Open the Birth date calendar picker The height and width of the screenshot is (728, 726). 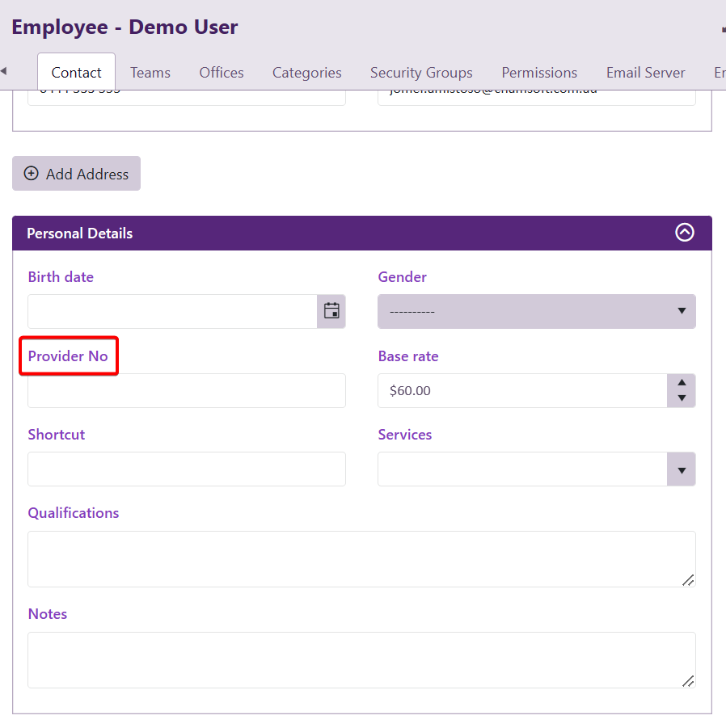[331, 311]
